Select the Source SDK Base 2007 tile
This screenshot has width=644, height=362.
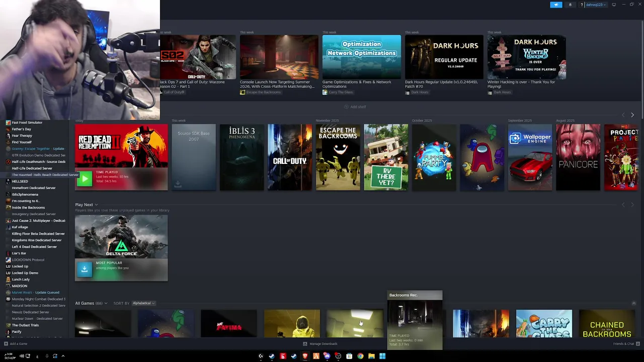click(x=194, y=157)
